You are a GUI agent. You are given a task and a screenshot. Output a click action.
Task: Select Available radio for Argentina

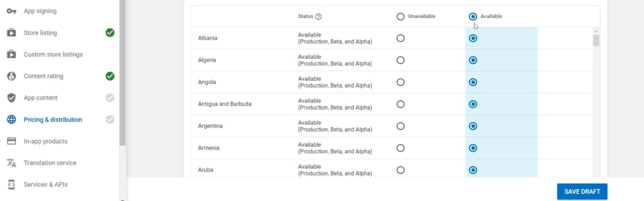coord(473,126)
